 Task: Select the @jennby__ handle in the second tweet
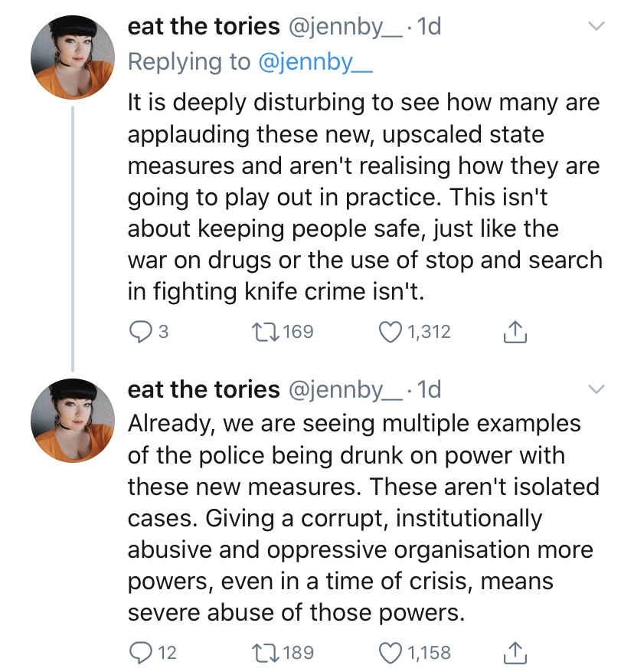[x=345, y=391]
